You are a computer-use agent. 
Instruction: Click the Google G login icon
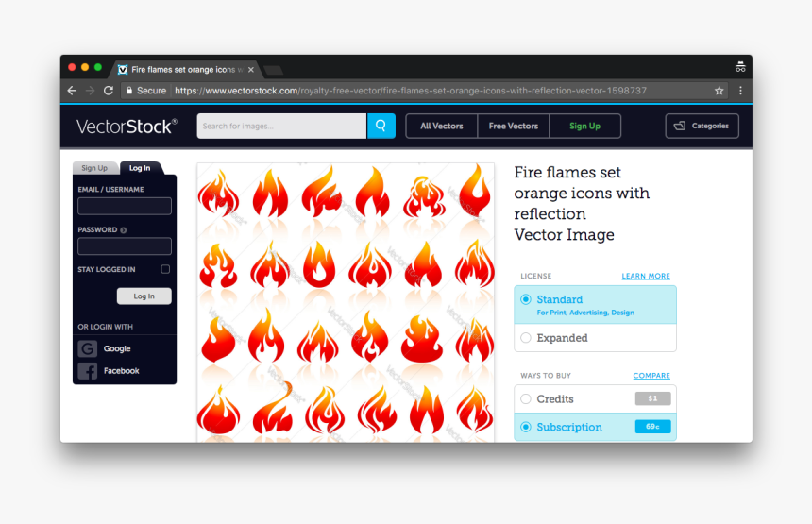(x=88, y=348)
